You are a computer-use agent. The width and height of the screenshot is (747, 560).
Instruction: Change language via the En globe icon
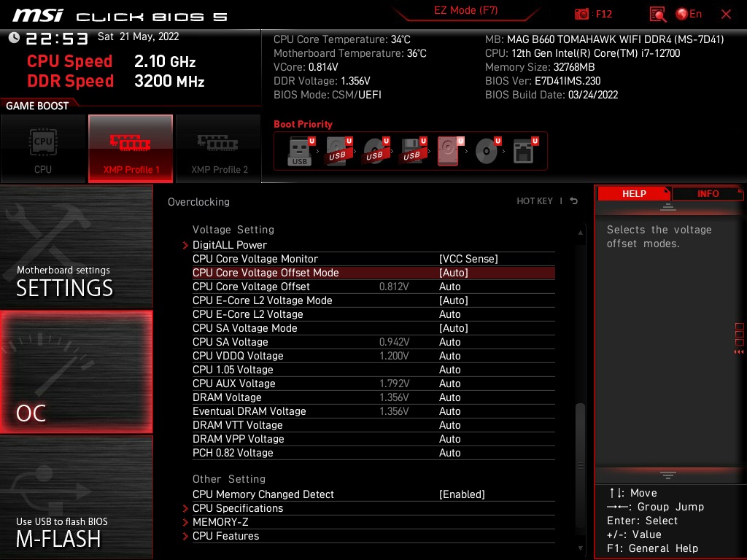coord(689,15)
